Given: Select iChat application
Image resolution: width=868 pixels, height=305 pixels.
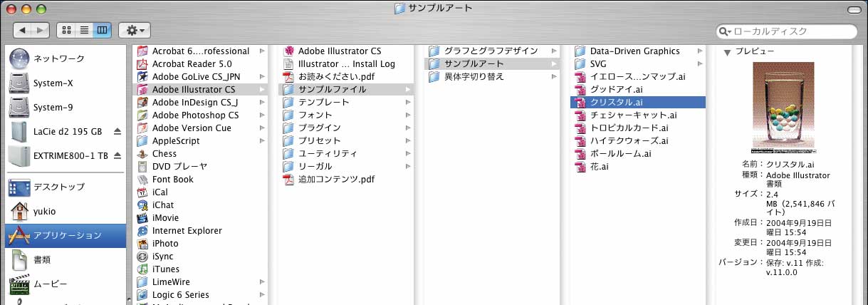Looking at the screenshot, I should (x=201, y=205).
